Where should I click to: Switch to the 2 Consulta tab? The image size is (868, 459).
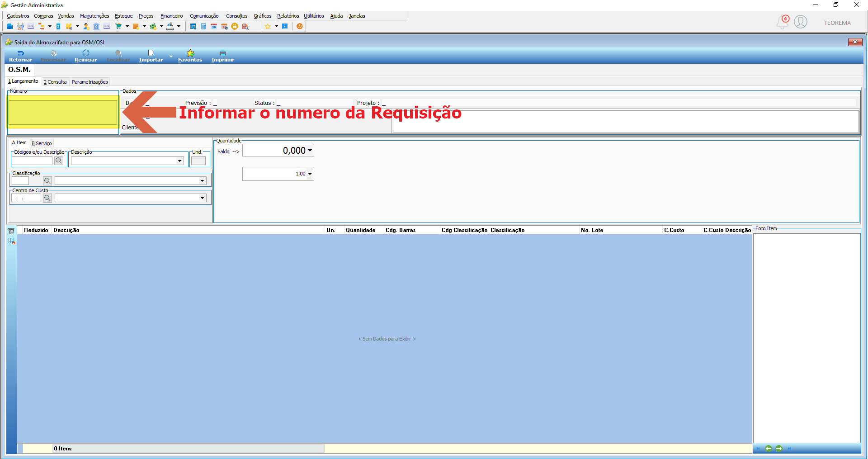[x=55, y=82]
